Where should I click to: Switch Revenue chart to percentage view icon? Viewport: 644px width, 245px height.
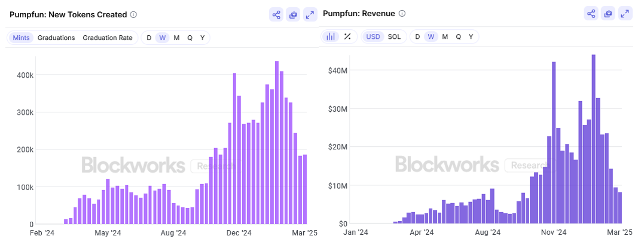[x=347, y=36]
